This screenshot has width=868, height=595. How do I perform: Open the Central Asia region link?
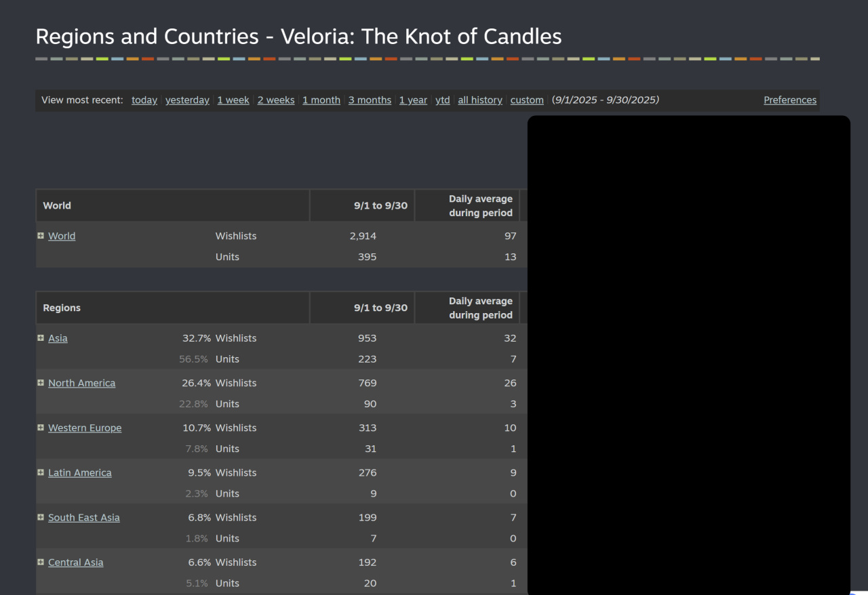76,562
